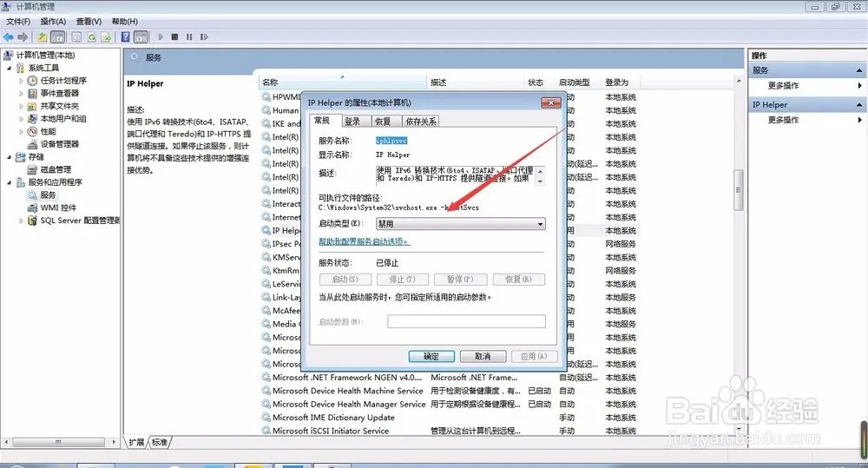Click description box scroll down arrow
Viewport: 868px width, 468px height.
[541, 181]
